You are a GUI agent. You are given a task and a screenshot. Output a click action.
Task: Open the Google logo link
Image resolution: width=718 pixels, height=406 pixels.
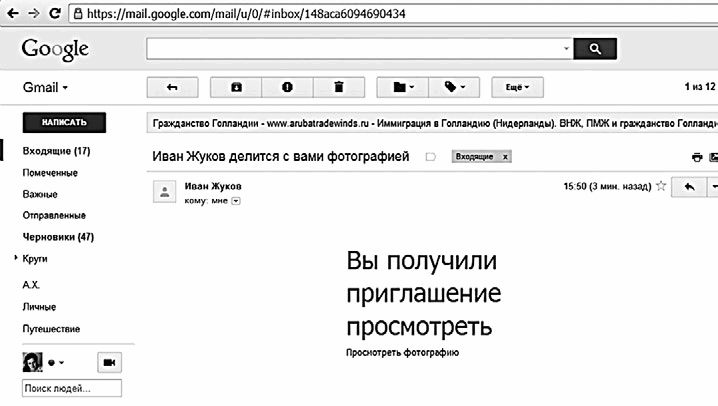(x=55, y=49)
